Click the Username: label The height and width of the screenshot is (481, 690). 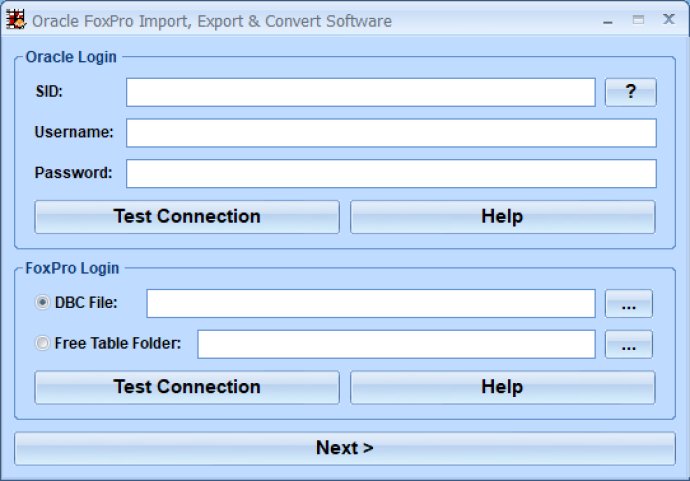pos(74,132)
